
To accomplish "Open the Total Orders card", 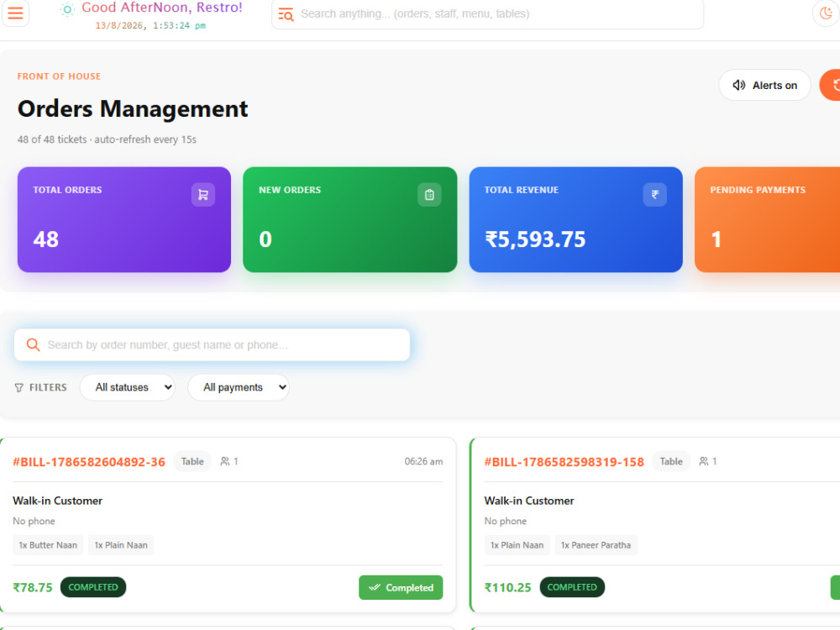I will click(x=124, y=219).
